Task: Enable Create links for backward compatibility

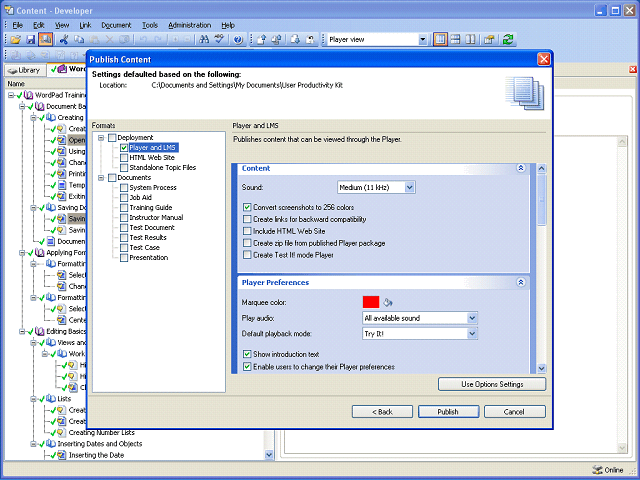Action: pyautogui.click(x=247, y=219)
